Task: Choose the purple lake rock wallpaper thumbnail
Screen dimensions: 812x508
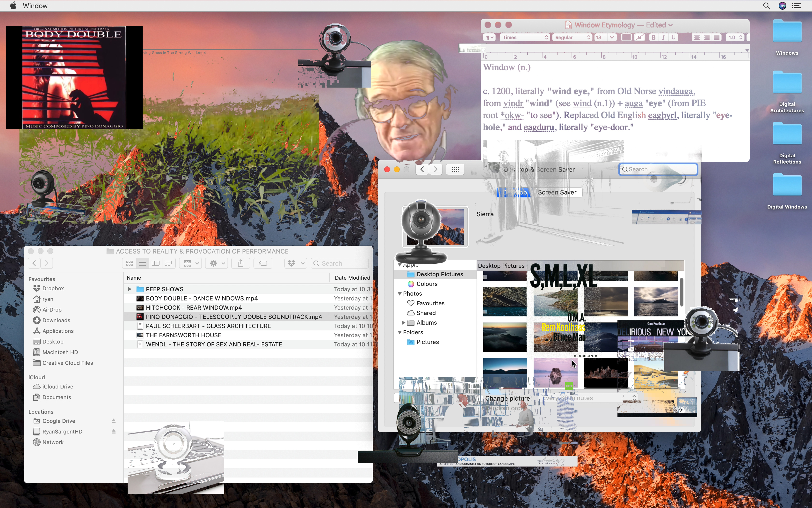Action: (555, 373)
